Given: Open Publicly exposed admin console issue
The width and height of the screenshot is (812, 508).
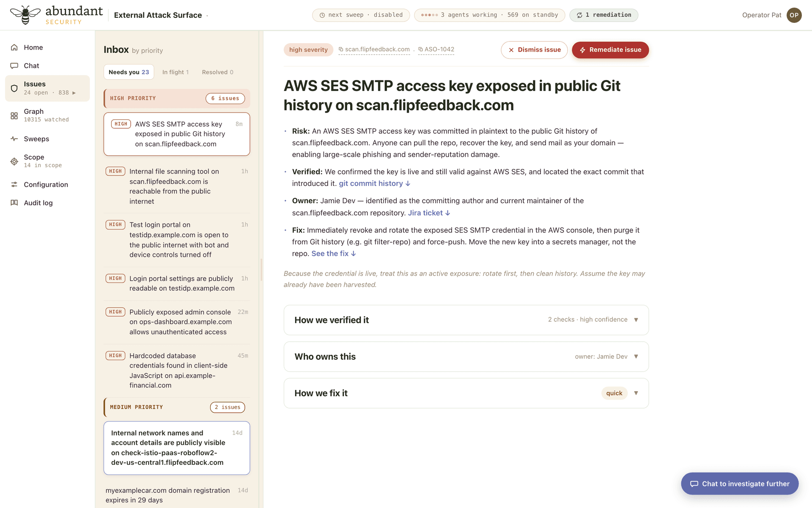Looking at the screenshot, I should (x=177, y=322).
